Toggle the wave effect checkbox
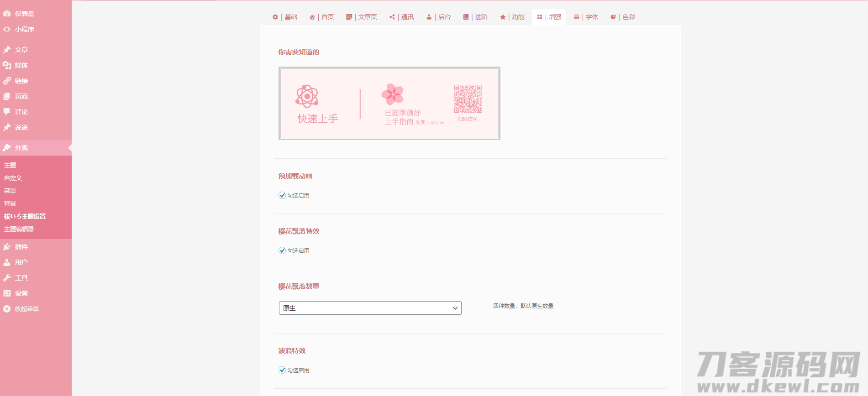The height and width of the screenshot is (396, 868). (x=282, y=370)
